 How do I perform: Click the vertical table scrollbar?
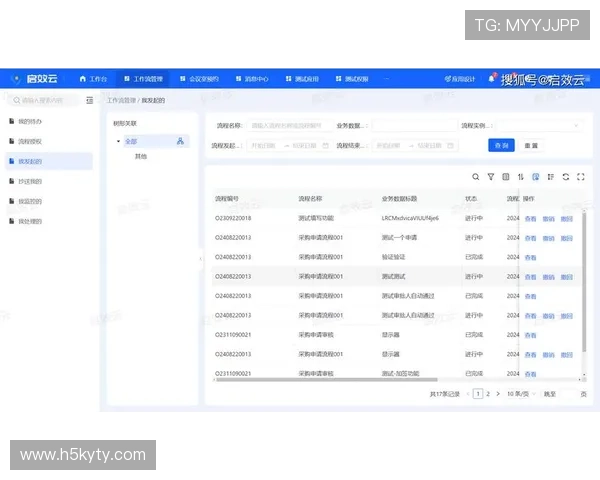[x=584, y=282]
